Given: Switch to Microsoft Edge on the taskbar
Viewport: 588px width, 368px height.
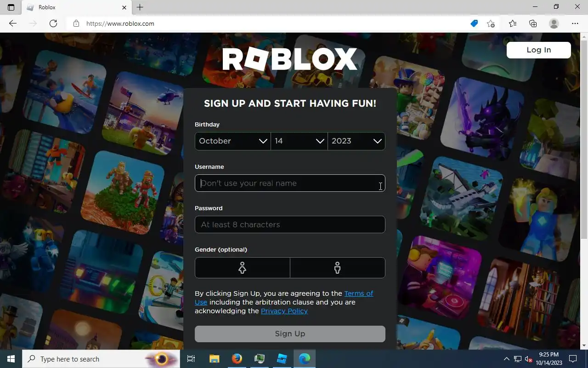Looking at the screenshot, I should [x=305, y=359].
